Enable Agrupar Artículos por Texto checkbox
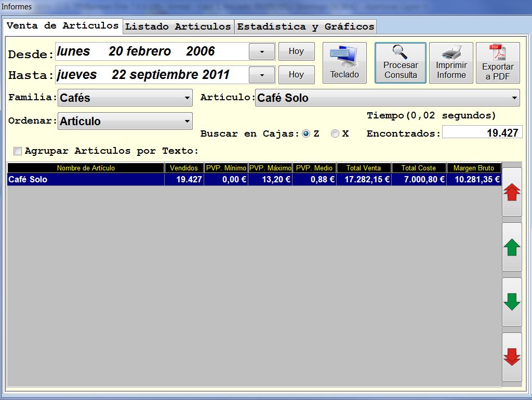The image size is (532, 400). 18,151
